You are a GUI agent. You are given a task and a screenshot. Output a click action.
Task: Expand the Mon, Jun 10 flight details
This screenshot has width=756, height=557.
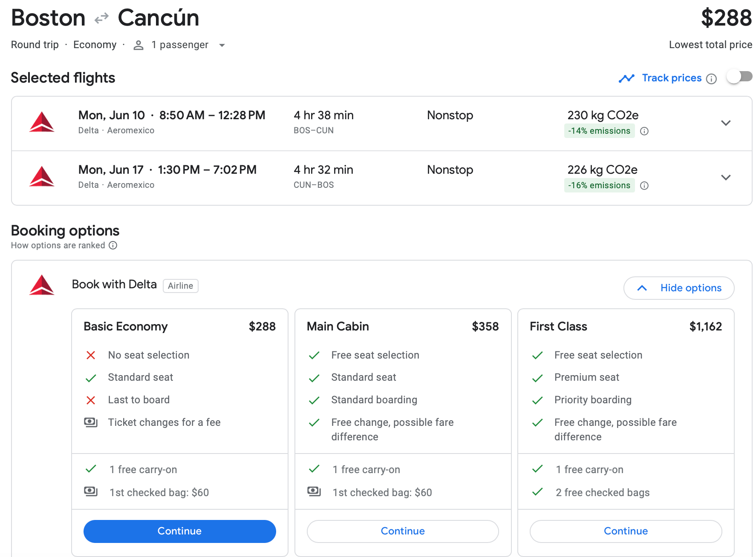tap(726, 123)
